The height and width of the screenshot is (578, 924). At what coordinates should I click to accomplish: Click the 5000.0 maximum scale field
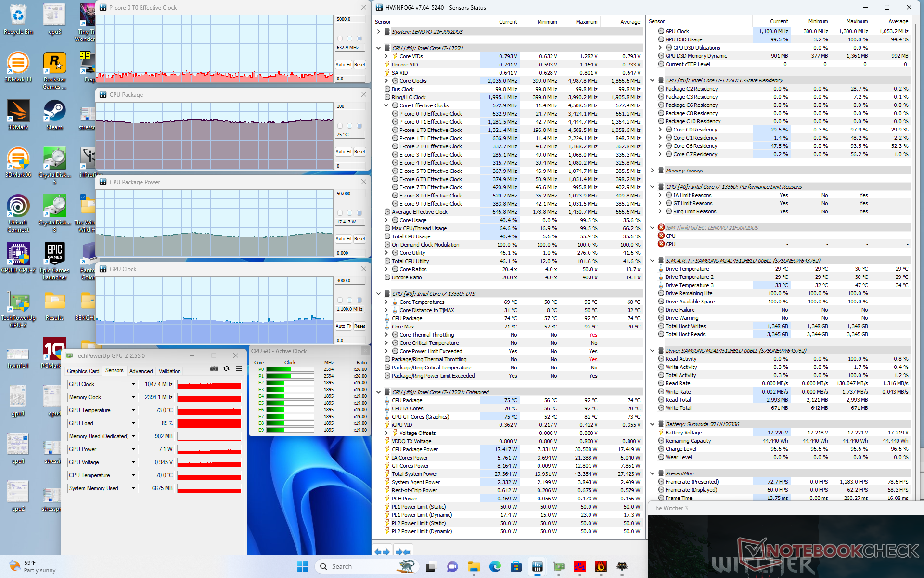click(x=350, y=19)
